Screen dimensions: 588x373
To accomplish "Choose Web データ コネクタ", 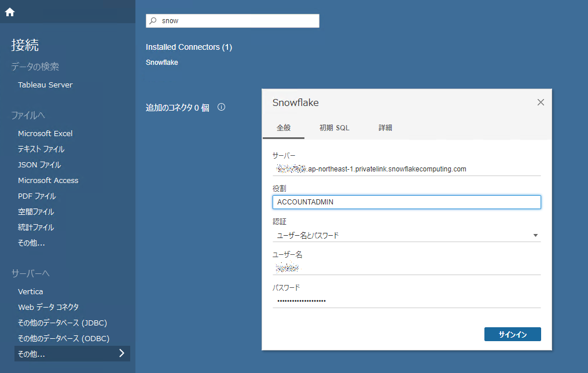I will click(x=49, y=307).
